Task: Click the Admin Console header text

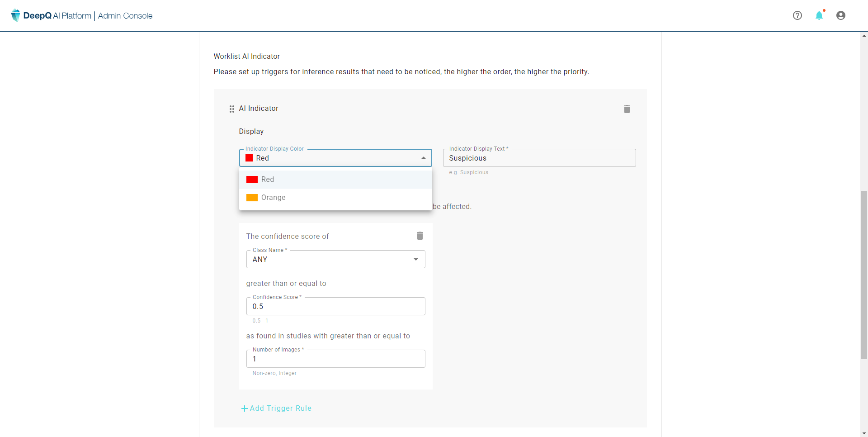Action: click(x=125, y=16)
